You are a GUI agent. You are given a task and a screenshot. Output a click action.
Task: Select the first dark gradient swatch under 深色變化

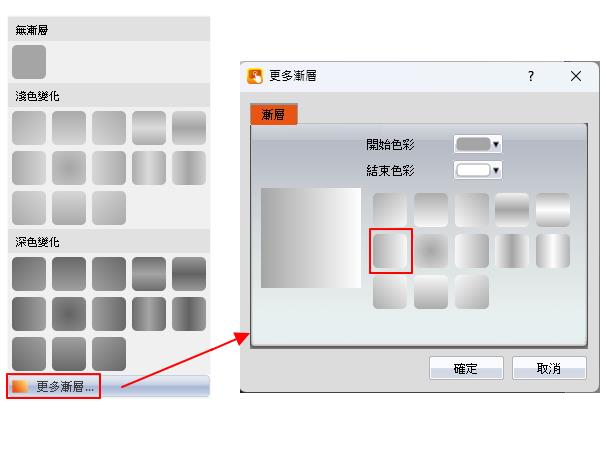[x=29, y=273]
